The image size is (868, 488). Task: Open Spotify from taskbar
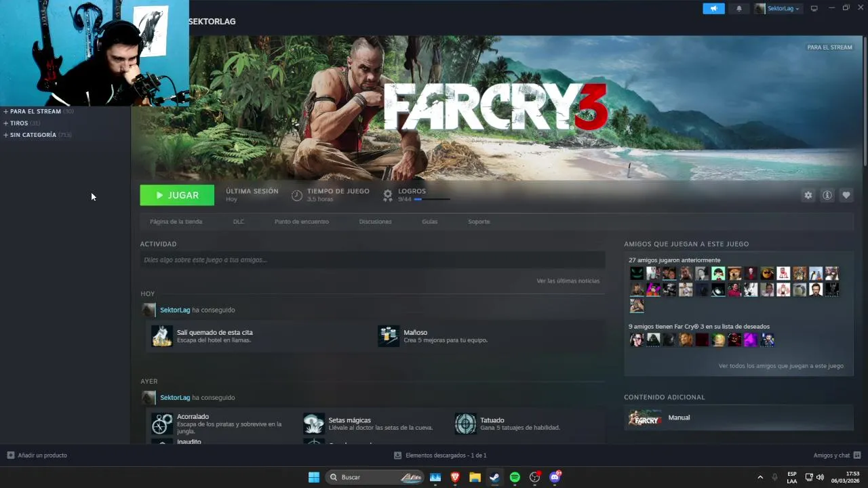tap(515, 477)
